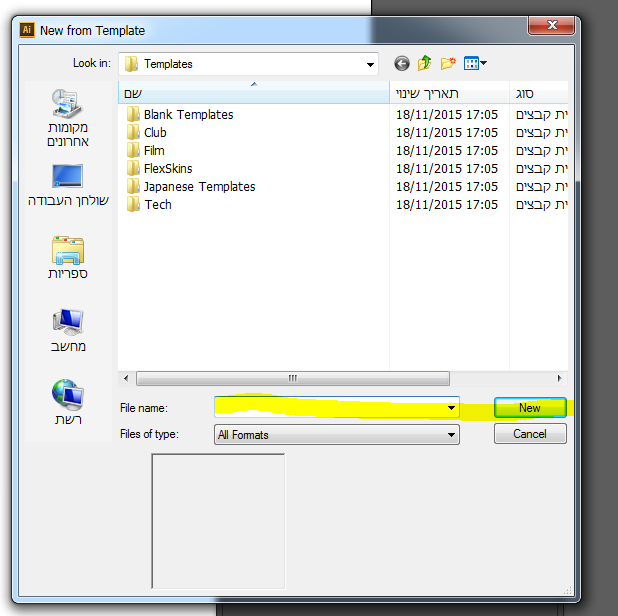Click the scrollbar right arrow
This screenshot has width=618, height=616.
click(x=559, y=378)
